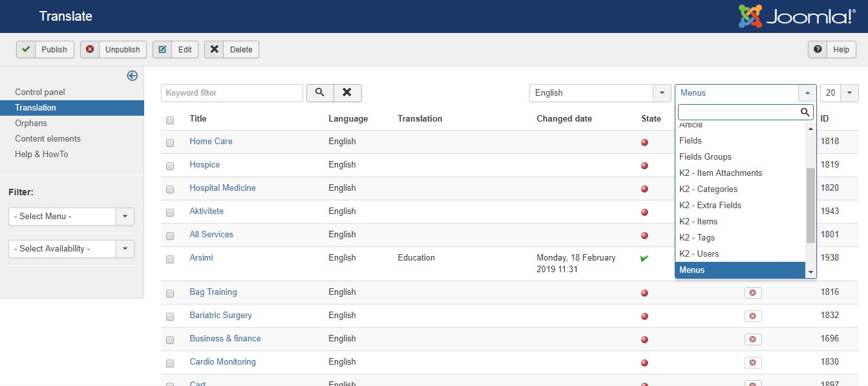The height and width of the screenshot is (386, 868).
Task: Click red state icon for Bariatric Surgery
Action: (x=644, y=316)
